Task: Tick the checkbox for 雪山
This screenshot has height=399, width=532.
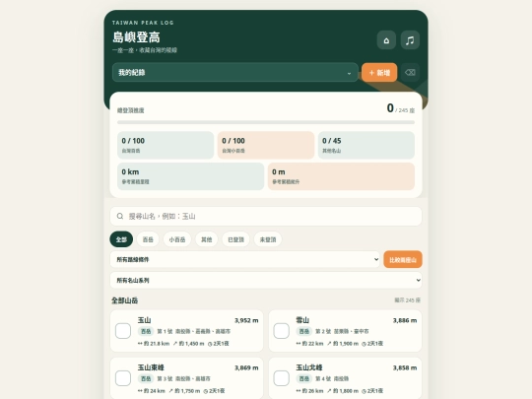Action: point(281,331)
